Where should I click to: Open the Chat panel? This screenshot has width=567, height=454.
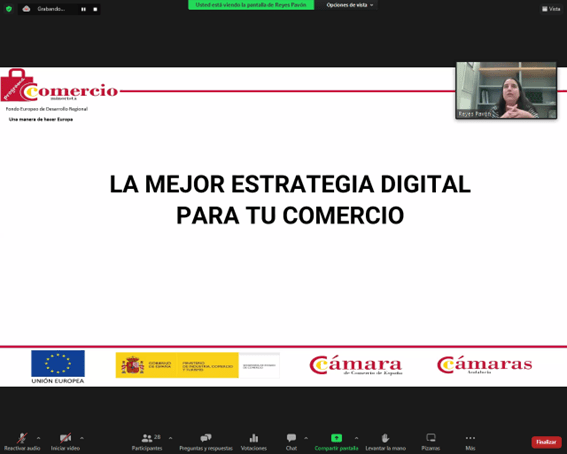(291, 442)
